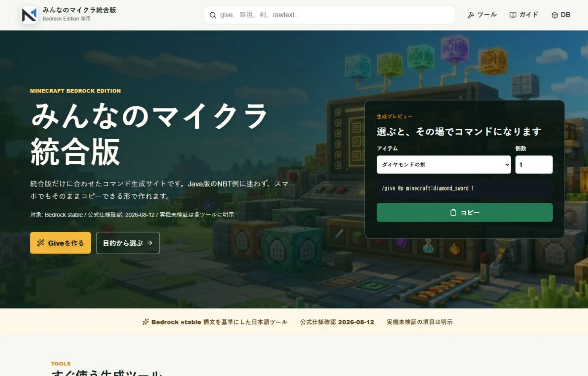Screen dimensions: 588x376
Task: Click the site logo icon in header
Action: pos(29,15)
